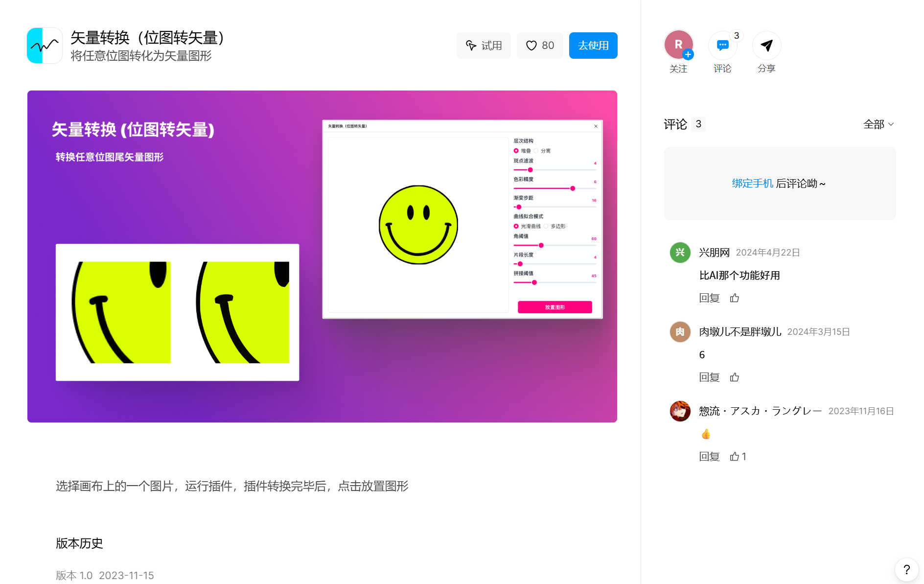Reply to 惣流・アスカ's comment
The image size is (924, 584).
[x=709, y=457]
